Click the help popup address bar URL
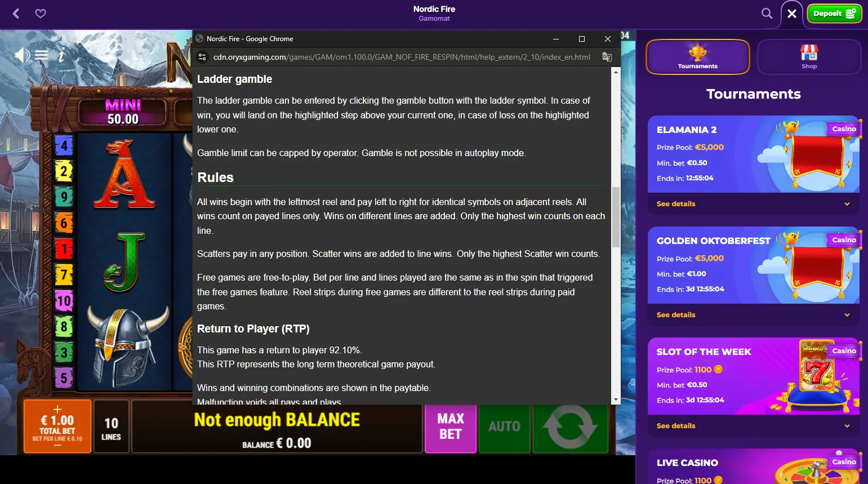The image size is (868, 484). (402, 57)
